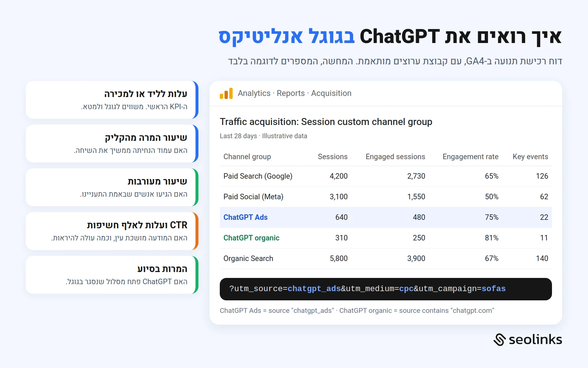Select the Organic Search row label
The width and height of the screenshot is (588, 368).
point(248,258)
